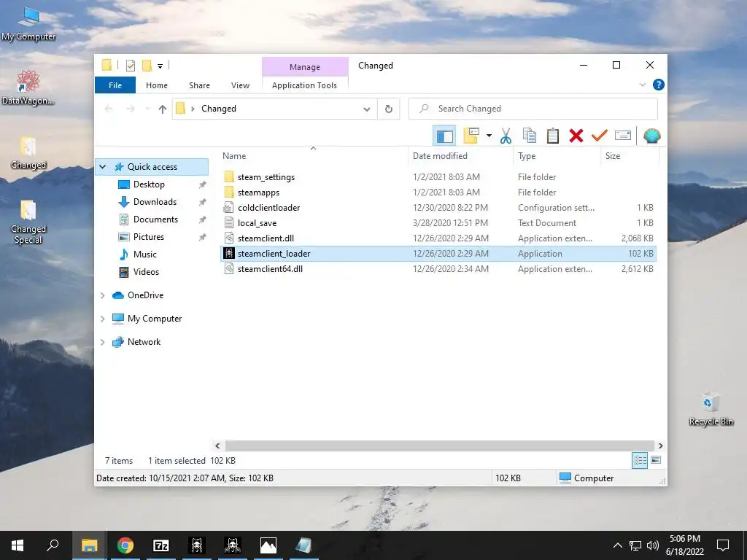The width and height of the screenshot is (747, 560).
Task: Expand the Network tree node
Action: 102,342
